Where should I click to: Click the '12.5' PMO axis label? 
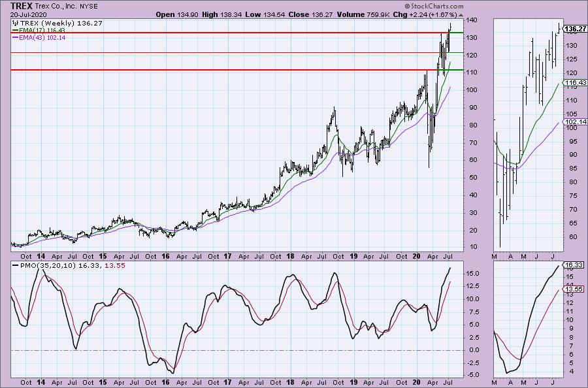pos(472,286)
